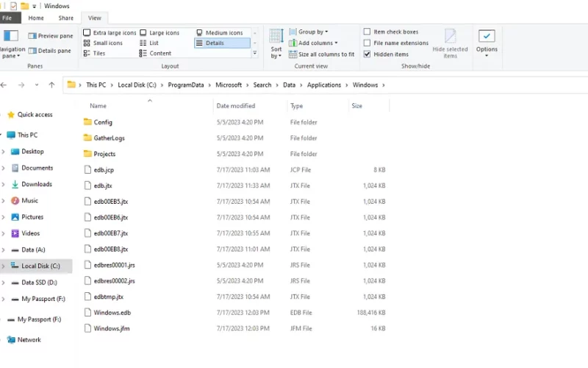Screen dimensions: 588x368
Task: Sort by the Size column header
Action: tap(357, 106)
